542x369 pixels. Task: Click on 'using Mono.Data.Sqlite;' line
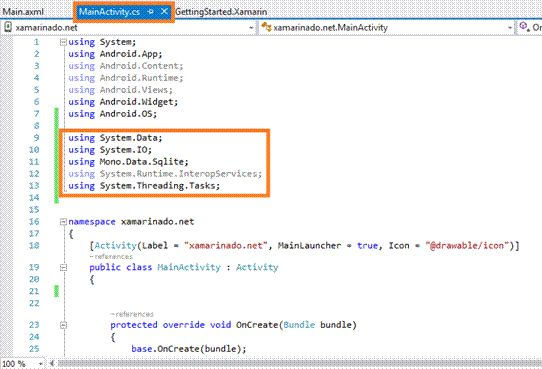128,162
